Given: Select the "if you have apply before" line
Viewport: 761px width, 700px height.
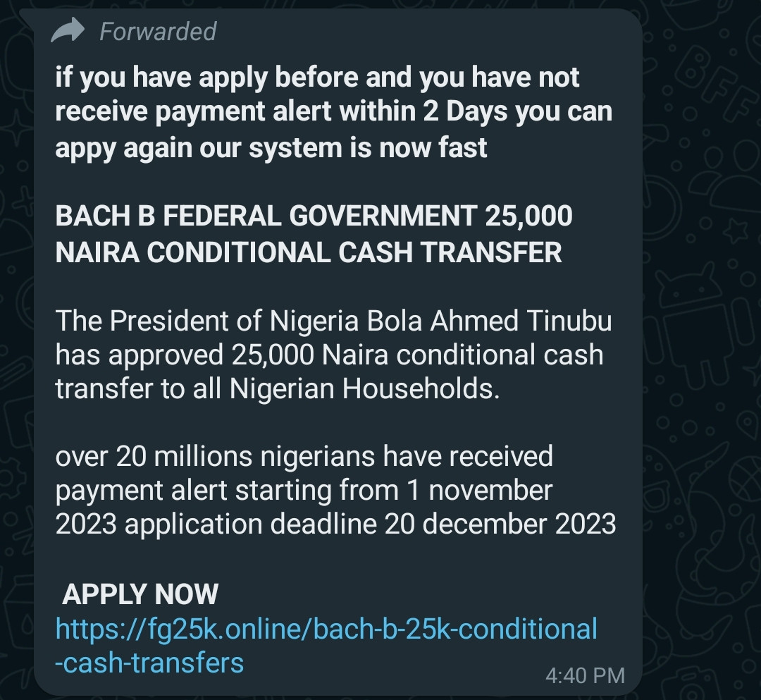Looking at the screenshot, I should [317, 78].
